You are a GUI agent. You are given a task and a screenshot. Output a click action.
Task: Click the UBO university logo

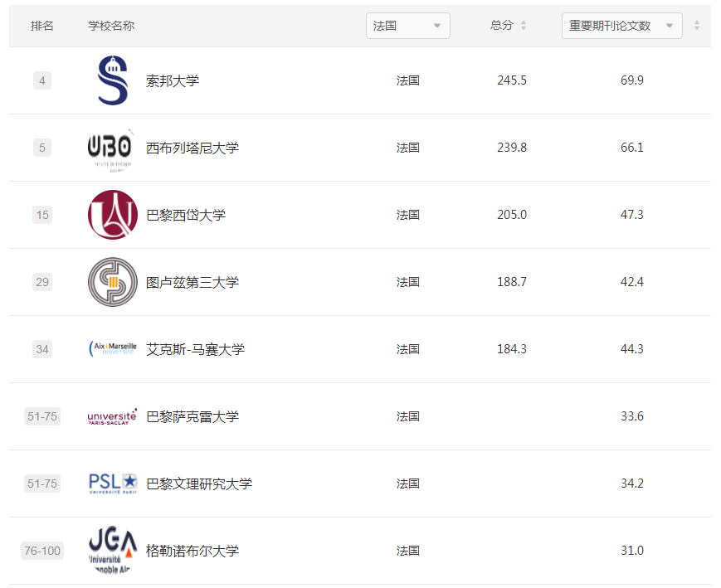pos(112,148)
